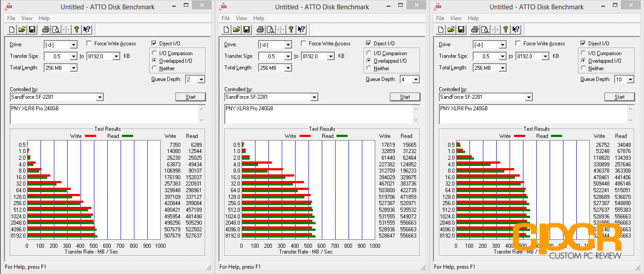Open the Help menu in the right window
The height and width of the screenshot is (274, 644).
(473, 18)
